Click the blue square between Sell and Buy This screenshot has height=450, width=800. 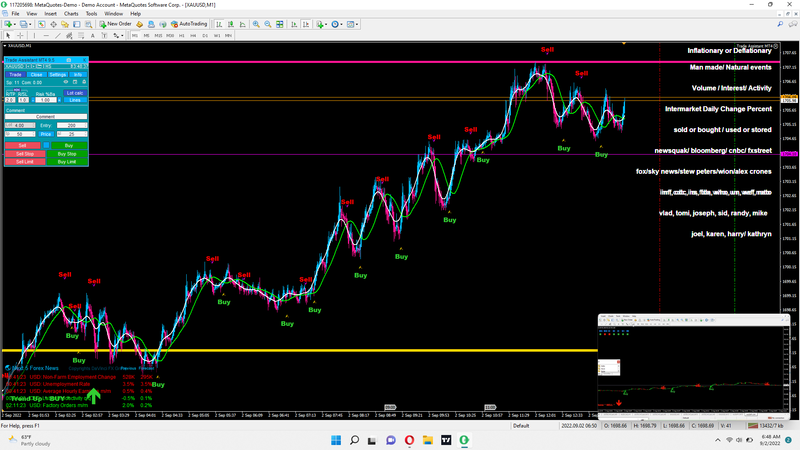click(45, 145)
